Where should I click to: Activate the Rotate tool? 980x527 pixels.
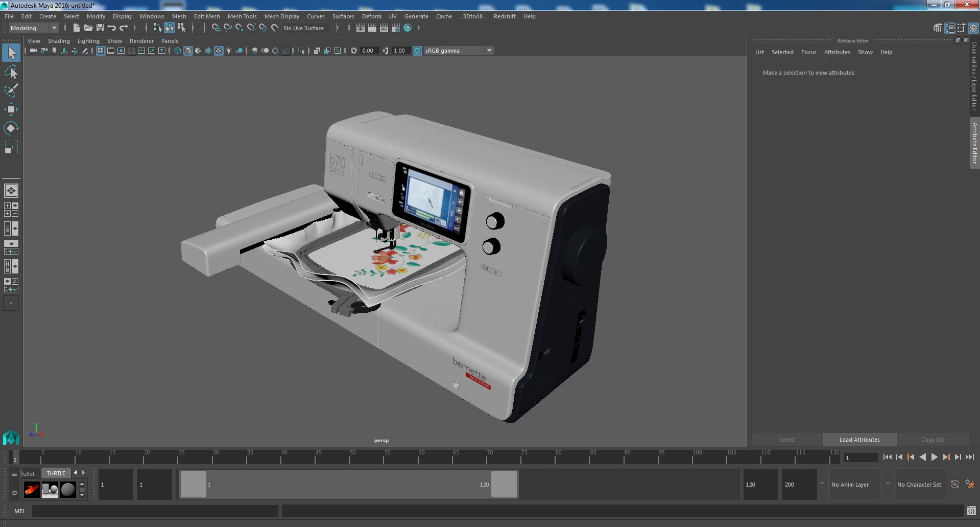(11, 128)
